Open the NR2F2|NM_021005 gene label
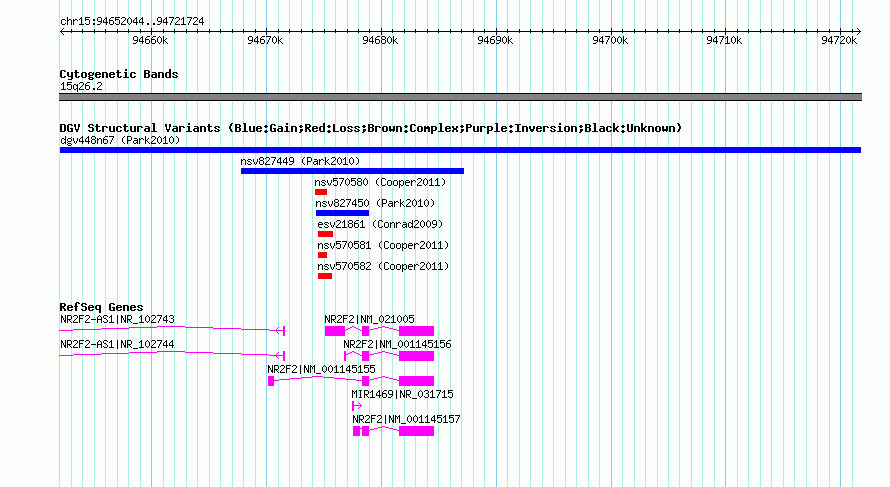Viewport: 890px width, 487px height. (x=370, y=319)
